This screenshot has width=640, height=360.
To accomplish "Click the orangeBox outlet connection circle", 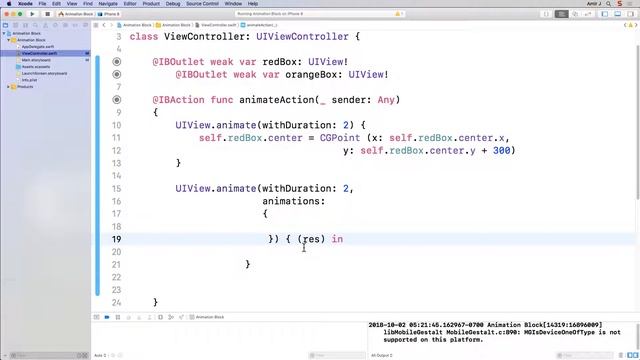I will pyautogui.click(x=117, y=74).
